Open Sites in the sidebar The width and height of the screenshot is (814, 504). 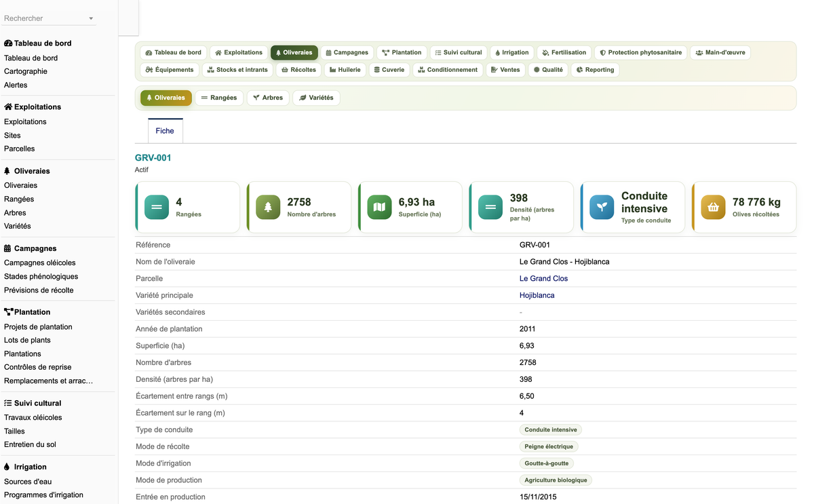[12, 136]
